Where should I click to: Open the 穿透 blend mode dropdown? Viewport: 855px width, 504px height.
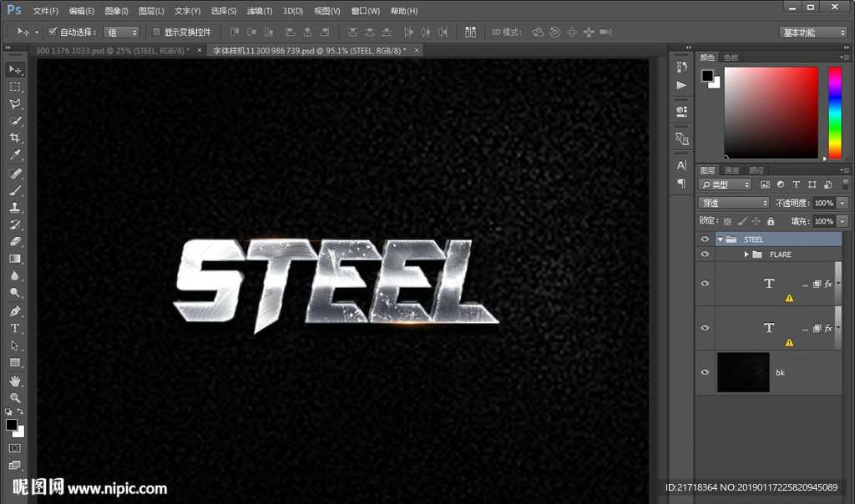click(x=734, y=204)
